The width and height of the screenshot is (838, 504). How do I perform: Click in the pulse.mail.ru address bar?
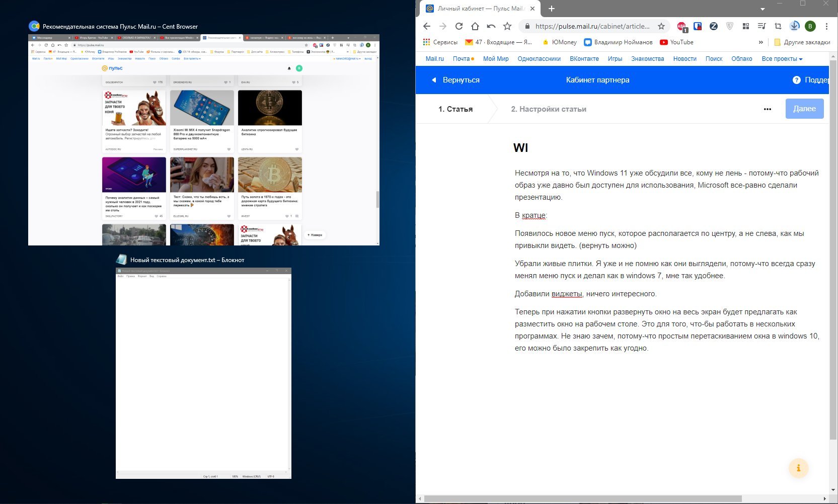(592, 26)
